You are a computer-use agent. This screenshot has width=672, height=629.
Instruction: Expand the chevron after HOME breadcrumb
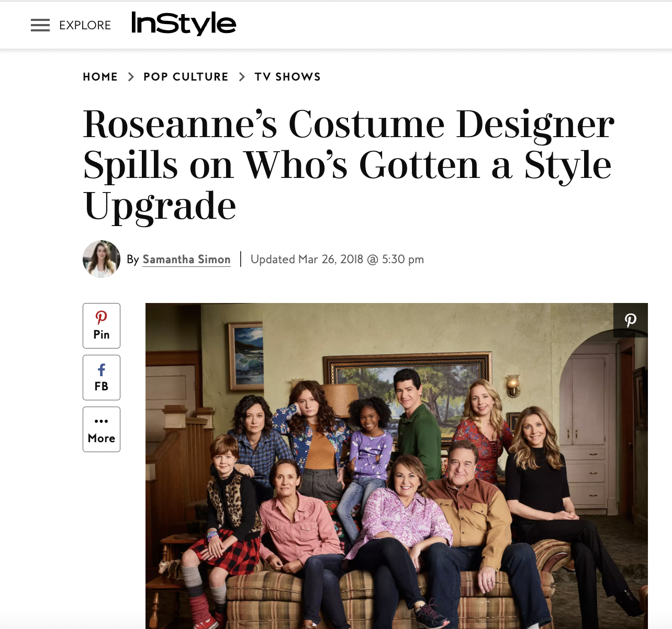(x=131, y=76)
